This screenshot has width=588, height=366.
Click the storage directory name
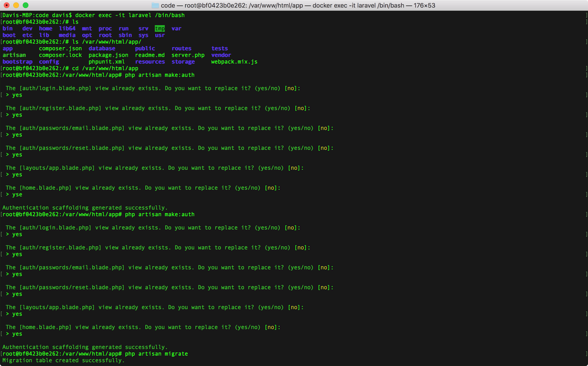(183, 61)
